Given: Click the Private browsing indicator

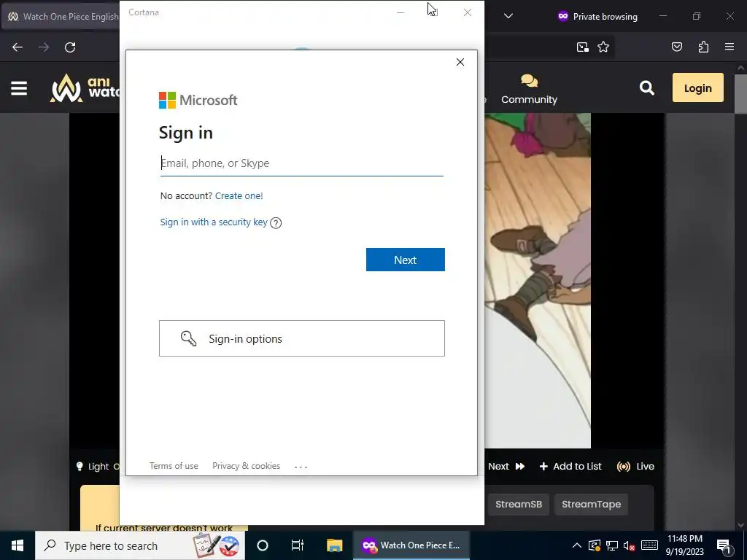Looking at the screenshot, I should [x=597, y=17].
